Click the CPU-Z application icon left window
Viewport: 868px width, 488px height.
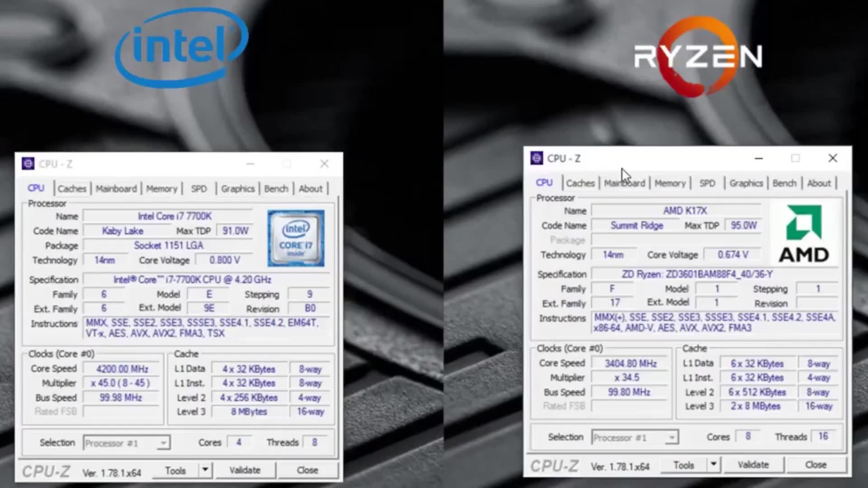click(x=28, y=163)
